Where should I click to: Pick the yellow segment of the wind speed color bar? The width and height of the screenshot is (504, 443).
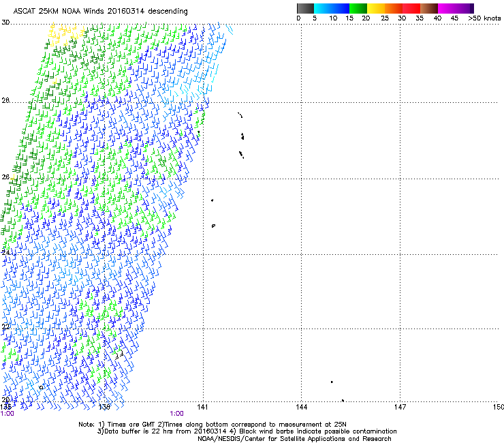click(x=376, y=8)
